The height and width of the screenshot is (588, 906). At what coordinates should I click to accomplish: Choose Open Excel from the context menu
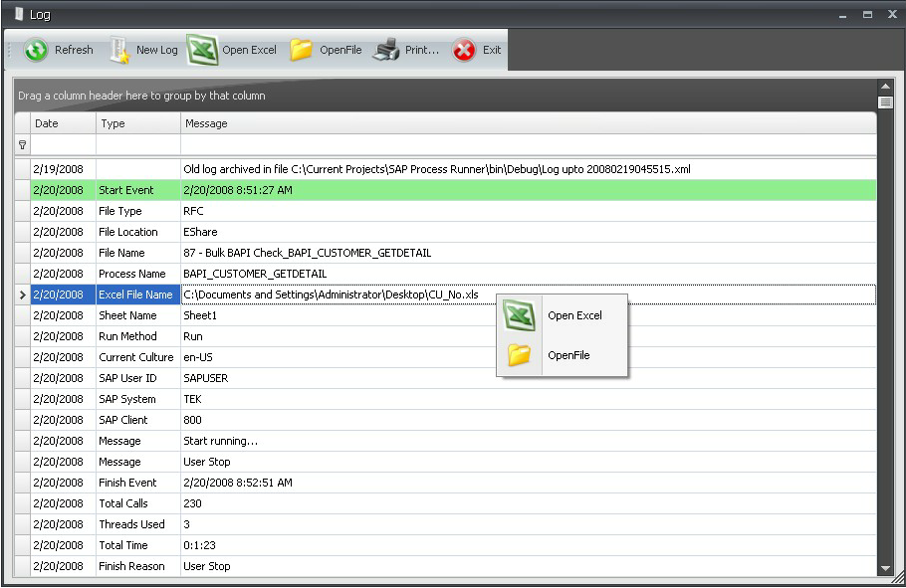tap(574, 315)
